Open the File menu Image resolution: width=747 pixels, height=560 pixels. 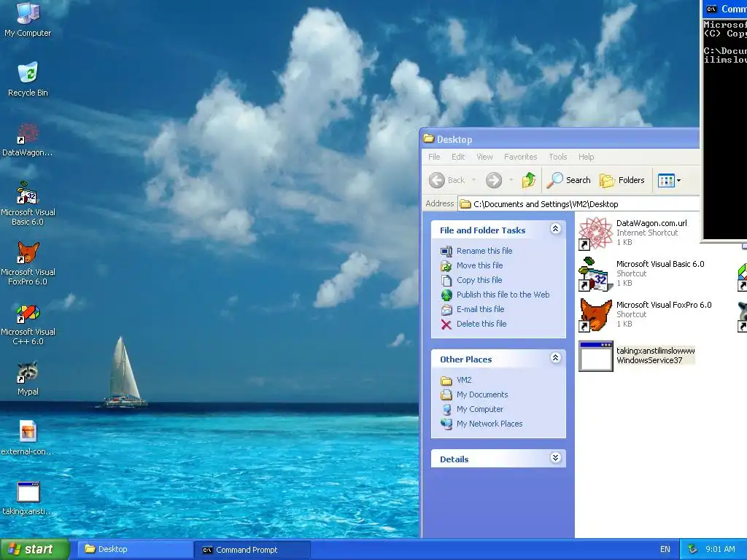coord(434,157)
